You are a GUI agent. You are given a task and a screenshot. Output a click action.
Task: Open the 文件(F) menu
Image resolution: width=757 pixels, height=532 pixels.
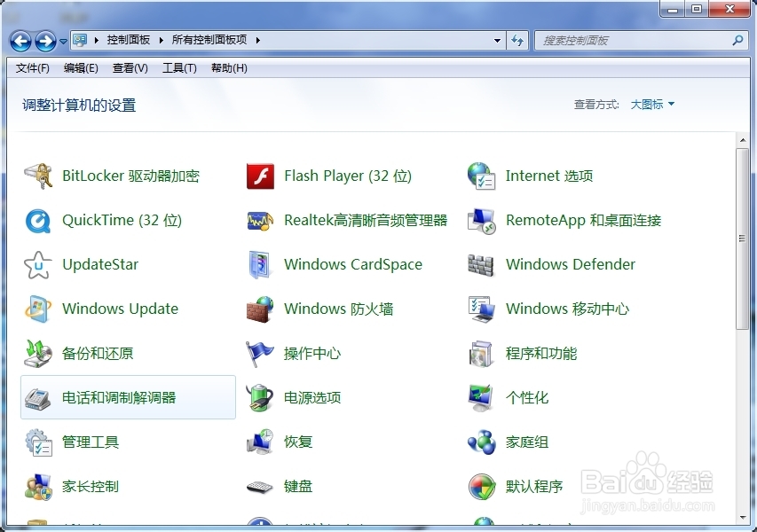coord(32,68)
